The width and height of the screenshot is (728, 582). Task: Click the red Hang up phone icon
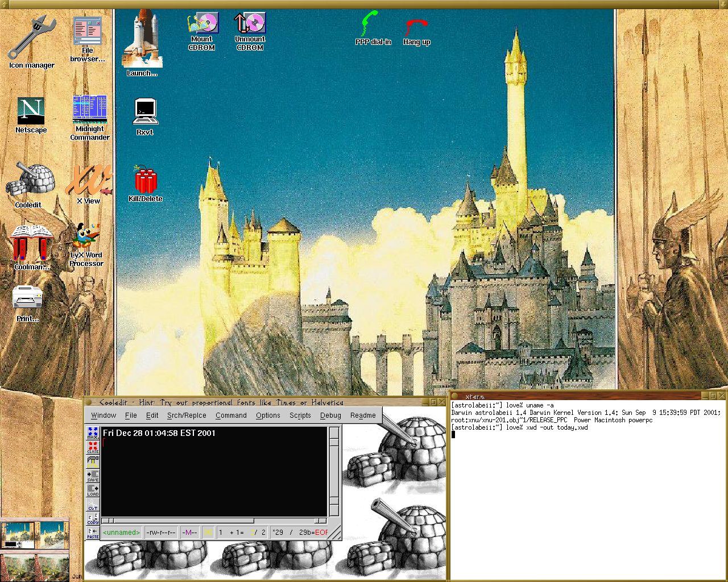[x=416, y=27]
